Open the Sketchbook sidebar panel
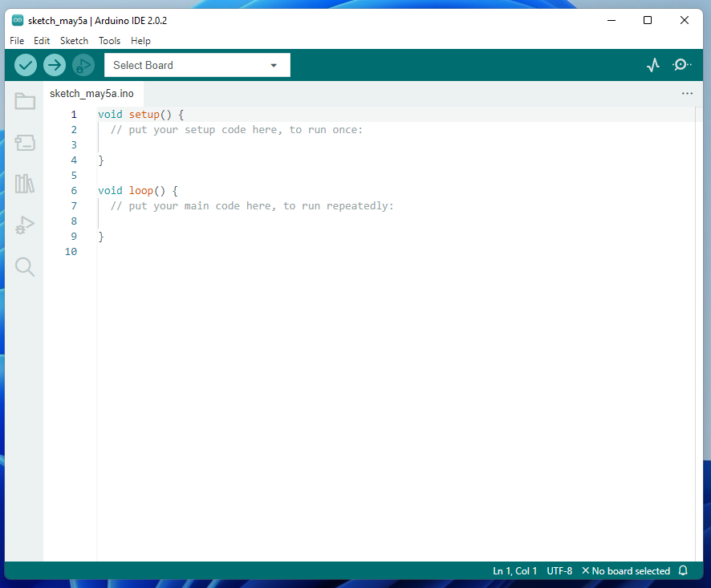711x588 pixels. tap(24, 101)
